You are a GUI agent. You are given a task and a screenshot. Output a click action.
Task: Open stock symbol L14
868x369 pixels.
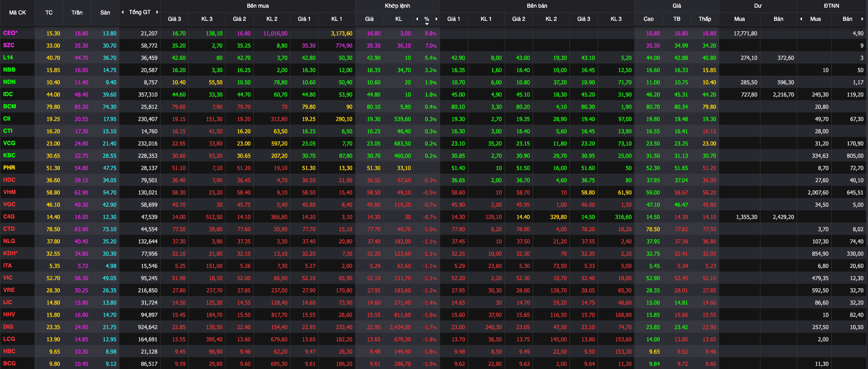click(8, 58)
